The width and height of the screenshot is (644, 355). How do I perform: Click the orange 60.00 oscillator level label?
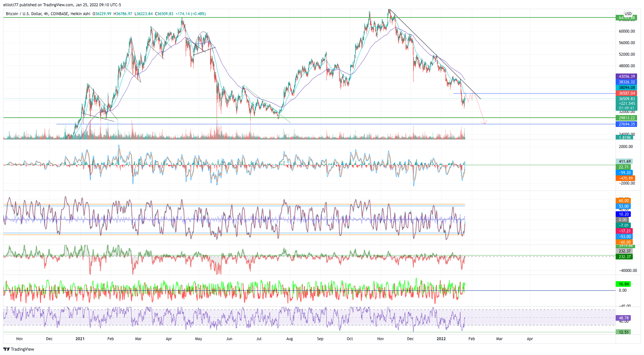pyautogui.click(x=623, y=201)
